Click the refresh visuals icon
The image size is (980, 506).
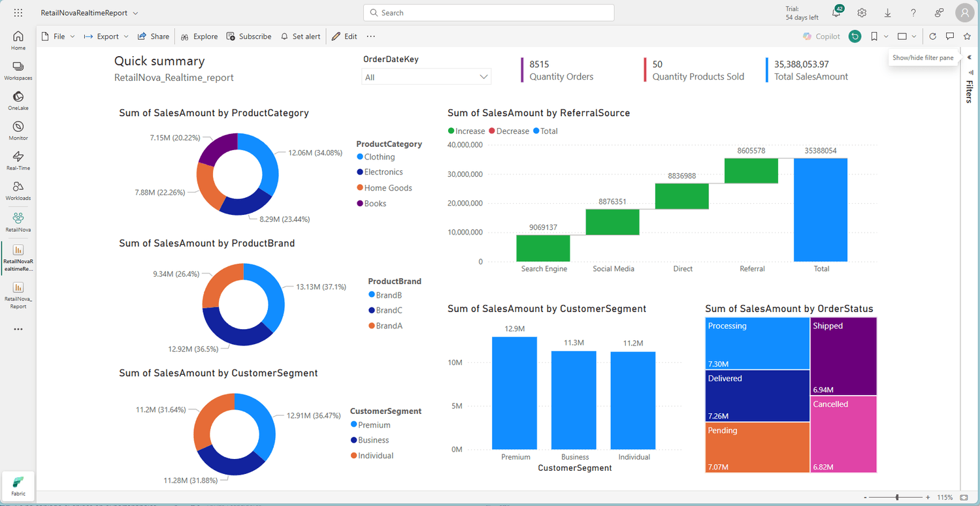(x=932, y=37)
